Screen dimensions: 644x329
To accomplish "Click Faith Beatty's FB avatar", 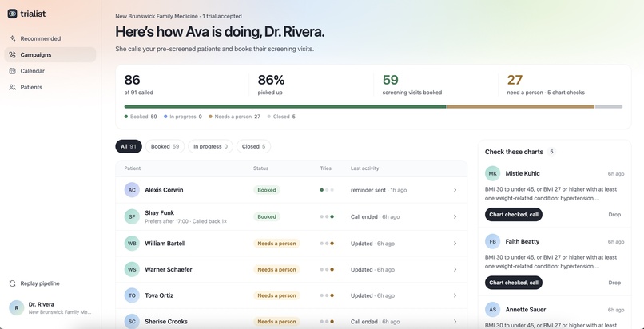I will click(492, 242).
